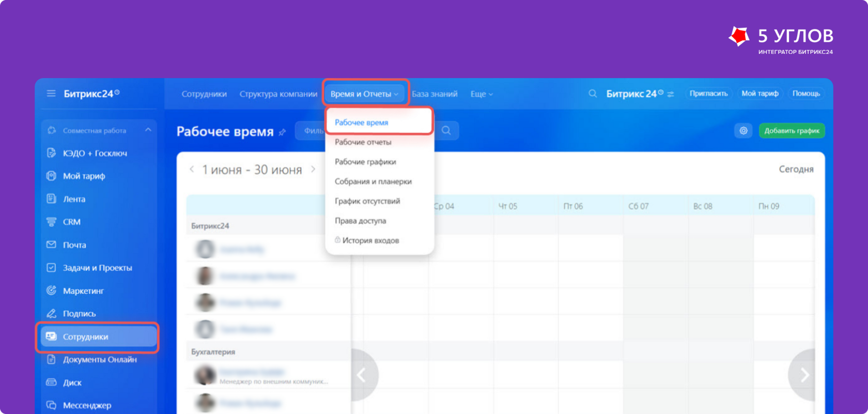Click the Вс 08 column header
The height and width of the screenshot is (414, 868).
coord(721,206)
